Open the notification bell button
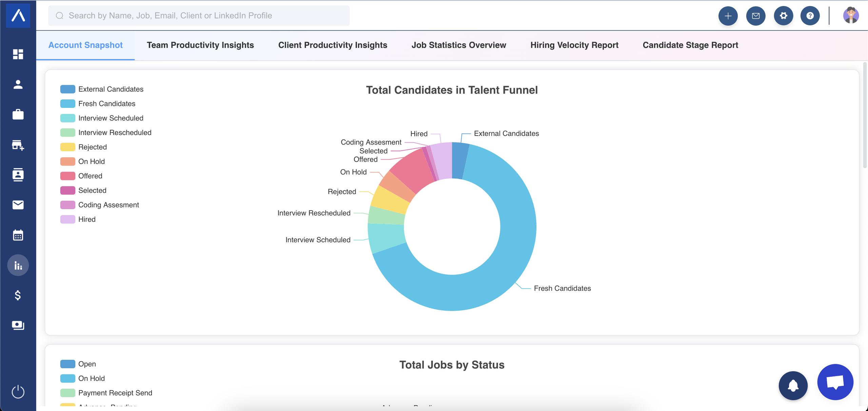This screenshot has width=868, height=411. [793, 386]
